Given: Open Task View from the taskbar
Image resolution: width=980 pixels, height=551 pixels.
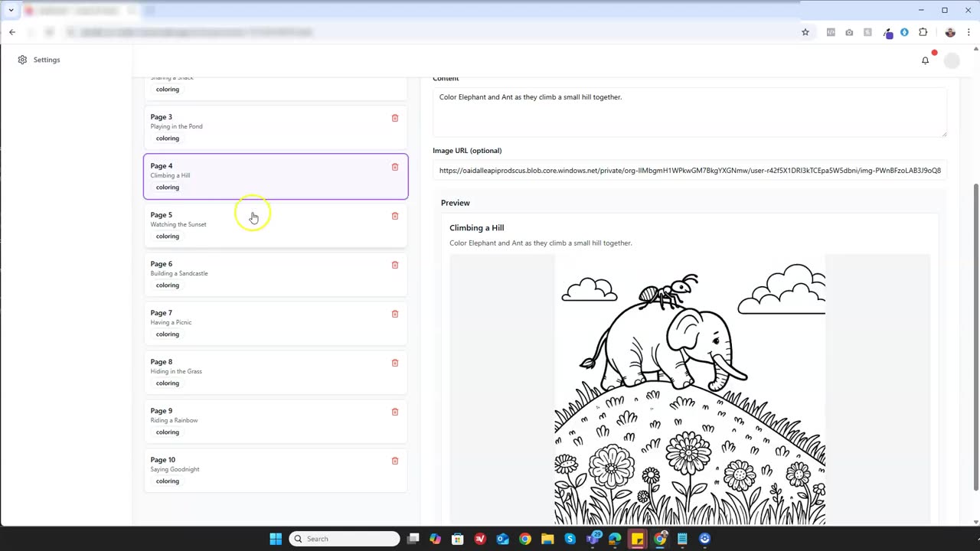Looking at the screenshot, I should pyautogui.click(x=413, y=539).
